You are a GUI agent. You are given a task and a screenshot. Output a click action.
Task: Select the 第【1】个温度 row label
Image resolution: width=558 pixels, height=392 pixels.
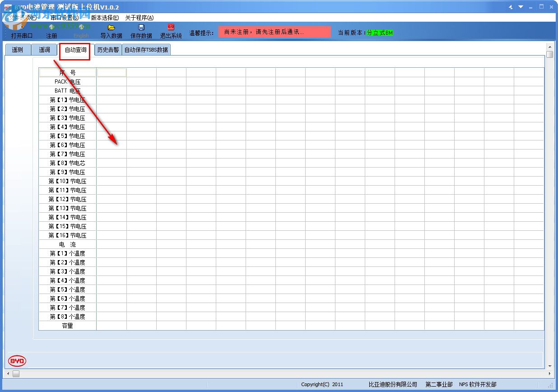[68, 253]
